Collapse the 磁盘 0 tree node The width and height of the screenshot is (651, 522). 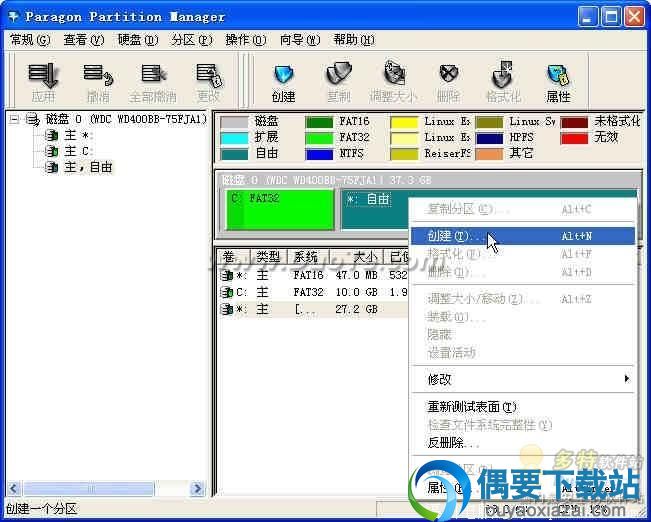click(15, 120)
